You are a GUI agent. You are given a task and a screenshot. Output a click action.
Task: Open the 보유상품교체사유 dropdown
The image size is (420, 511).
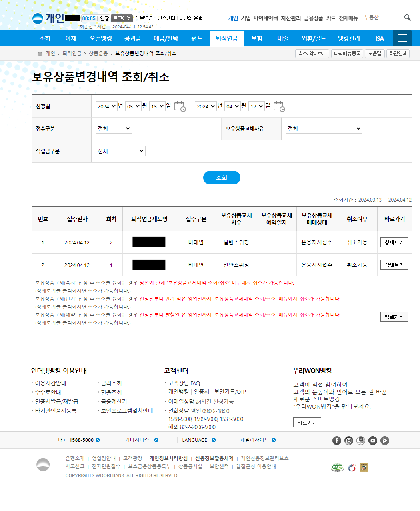[x=323, y=128]
